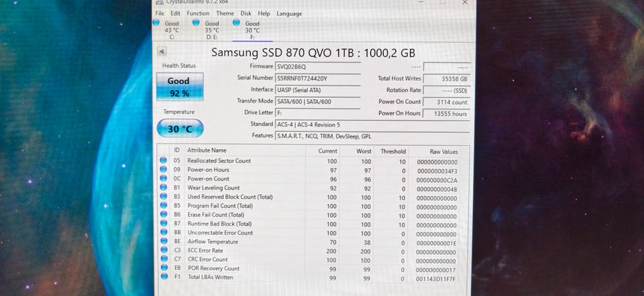Open the Function menu
The image size is (644, 296).
(x=198, y=13)
